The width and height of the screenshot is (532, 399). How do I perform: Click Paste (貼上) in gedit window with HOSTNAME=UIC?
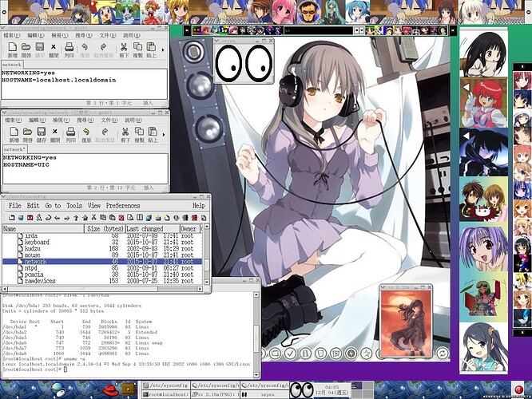pyautogui.click(x=153, y=135)
